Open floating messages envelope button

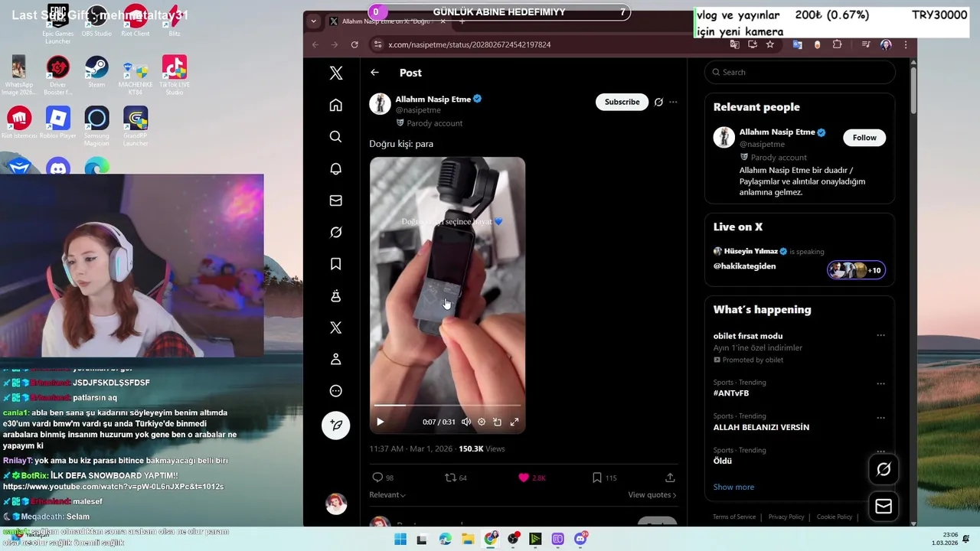[884, 506]
